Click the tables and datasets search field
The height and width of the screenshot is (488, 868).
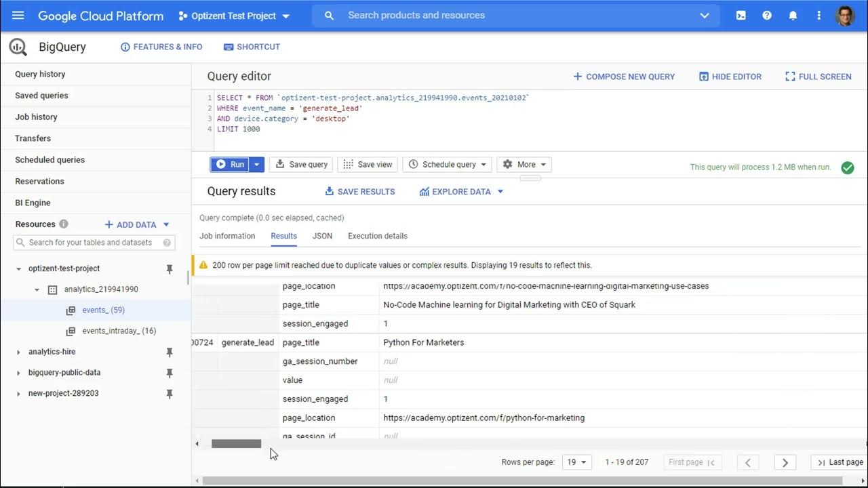(x=94, y=243)
